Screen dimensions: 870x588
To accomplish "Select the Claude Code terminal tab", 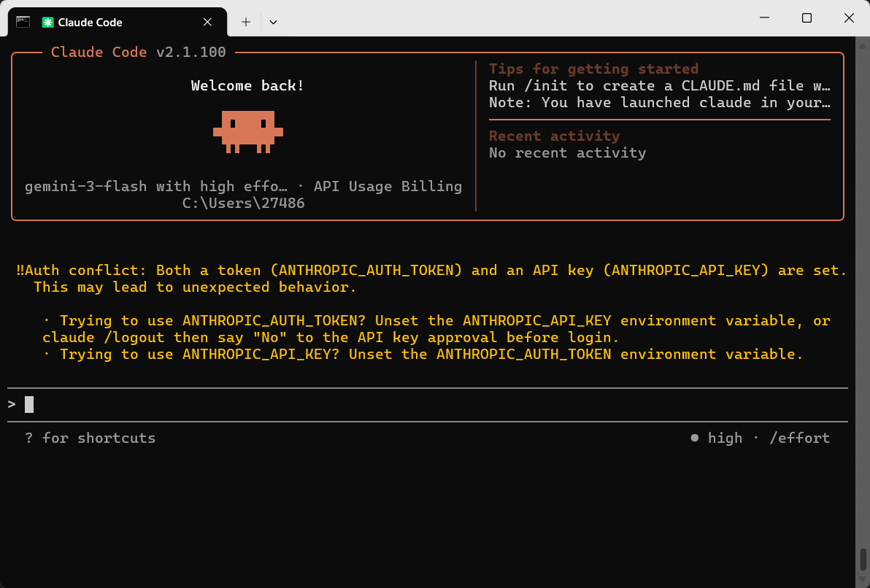I will tap(117, 22).
